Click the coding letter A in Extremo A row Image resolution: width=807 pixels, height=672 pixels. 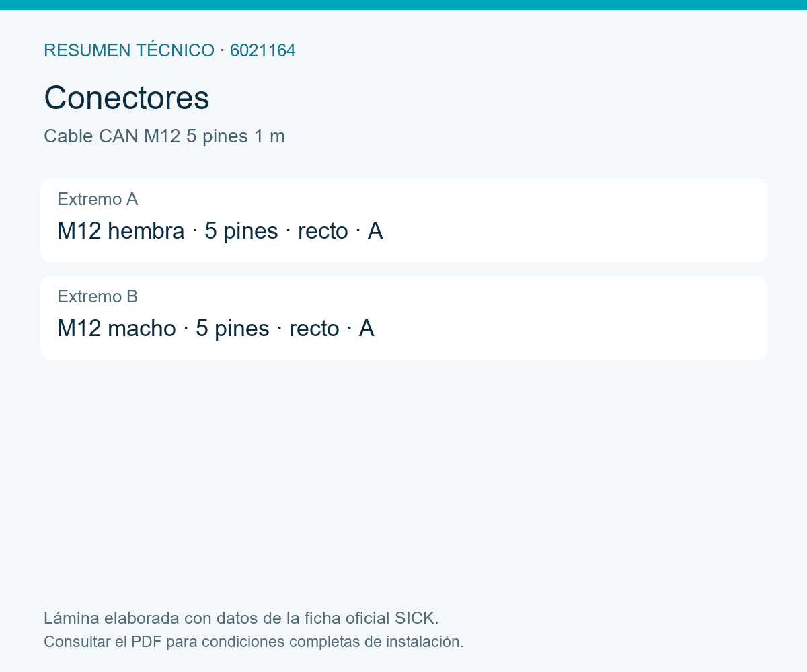click(x=375, y=231)
